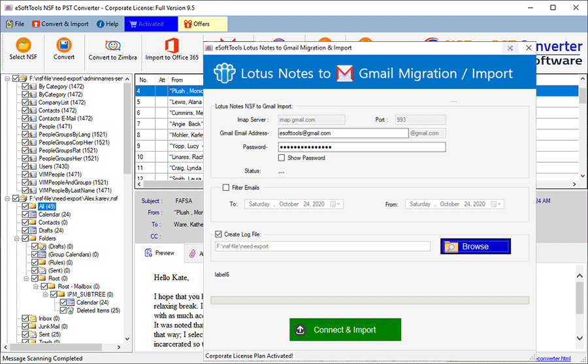The image size is (588, 364).
Task: Click the Users (7430) view icon
Action: tap(33, 166)
